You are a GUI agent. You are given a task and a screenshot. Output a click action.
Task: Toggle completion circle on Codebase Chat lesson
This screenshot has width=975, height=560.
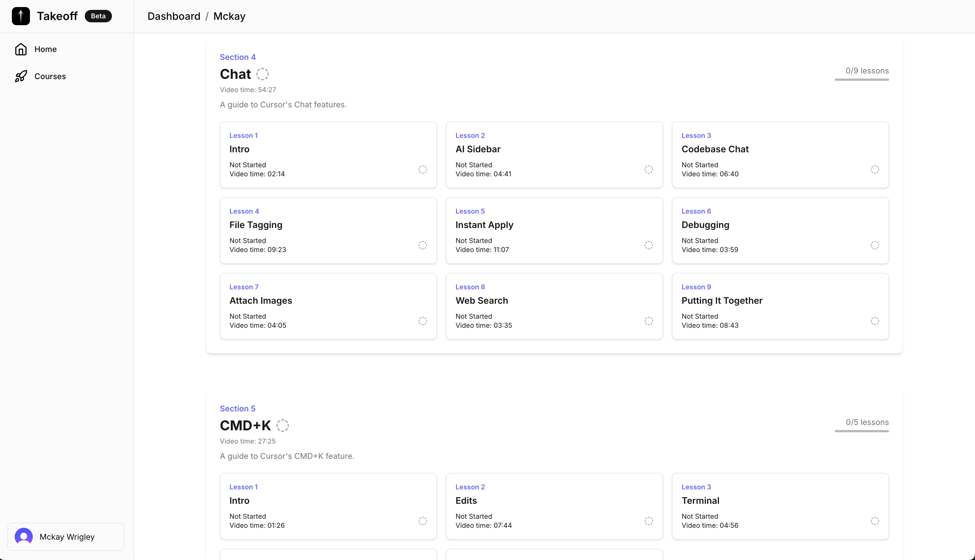[875, 170]
